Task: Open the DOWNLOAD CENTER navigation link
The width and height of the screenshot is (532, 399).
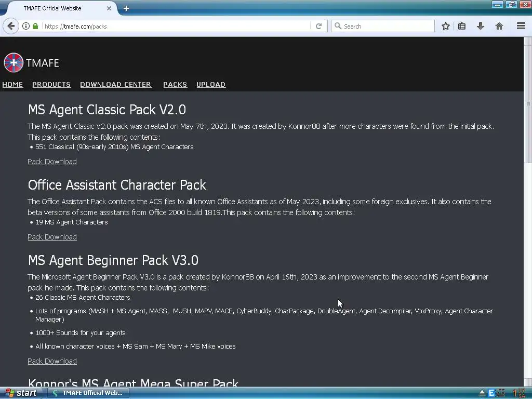Action: [x=116, y=85]
